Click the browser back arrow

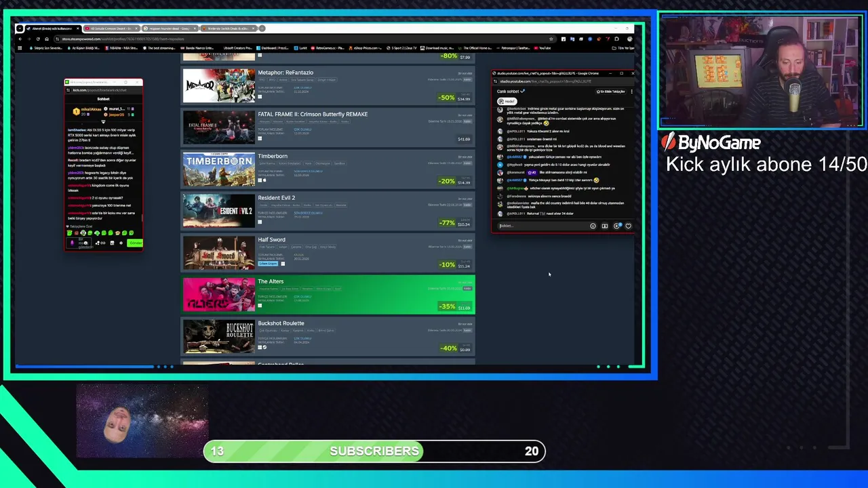coord(20,39)
